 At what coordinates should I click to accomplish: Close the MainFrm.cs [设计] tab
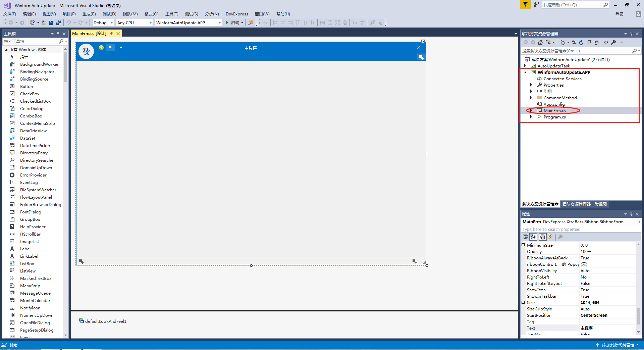click(118, 34)
